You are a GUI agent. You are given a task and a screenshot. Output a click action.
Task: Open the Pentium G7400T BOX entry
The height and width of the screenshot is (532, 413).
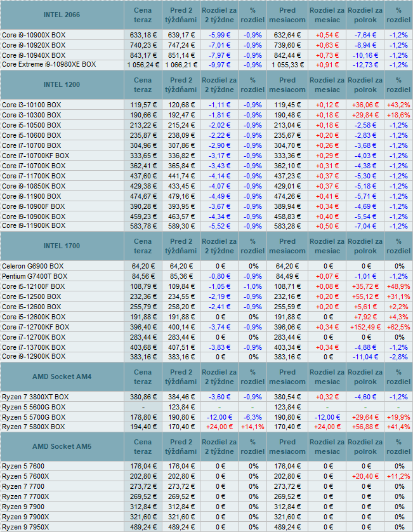click(x=34, y=276)
